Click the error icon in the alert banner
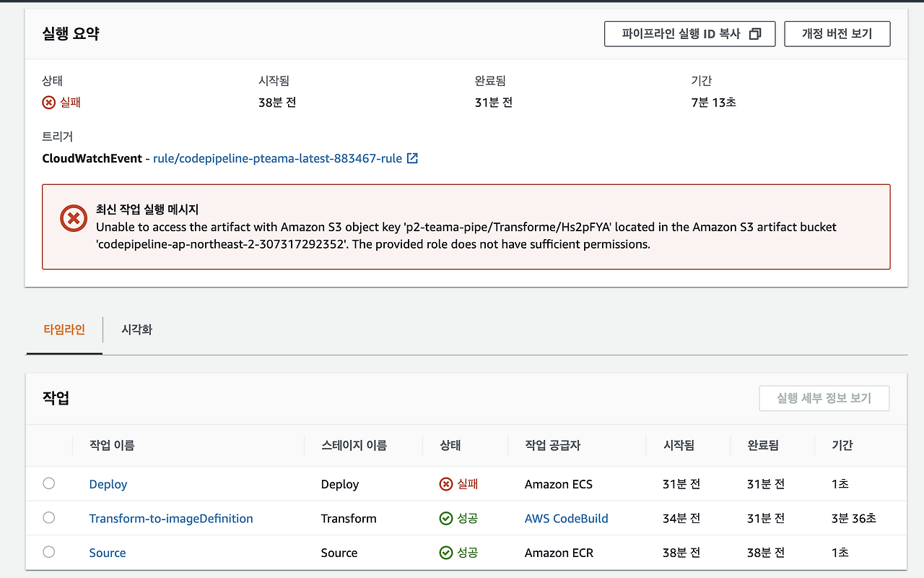This screenshot has height=578, width=924. click(x=73, y=217)
